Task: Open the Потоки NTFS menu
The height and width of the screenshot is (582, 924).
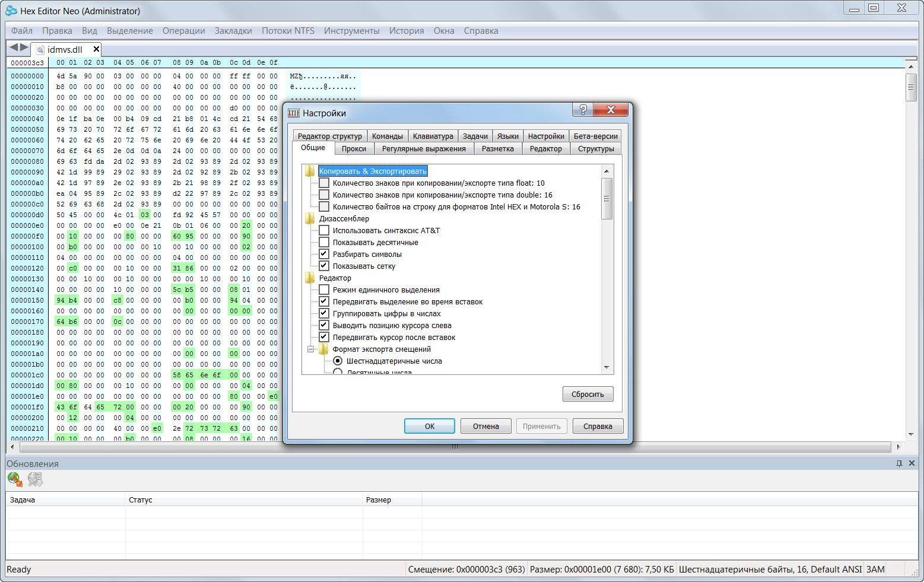Action: pos(288,30)
